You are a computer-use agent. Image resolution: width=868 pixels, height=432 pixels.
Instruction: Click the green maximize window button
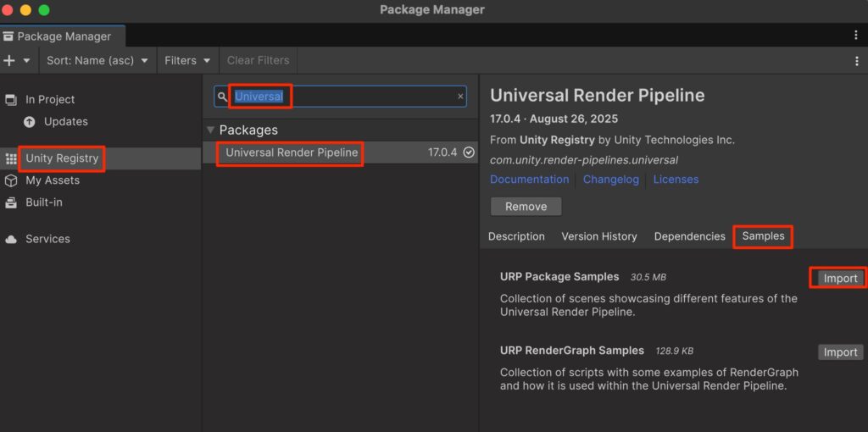(x=44, y=10)
